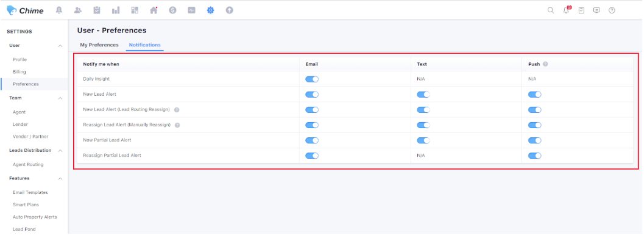Collapse the Team section chevron
The height and width of the screenshot is (235, 644).
pos(60,98)
